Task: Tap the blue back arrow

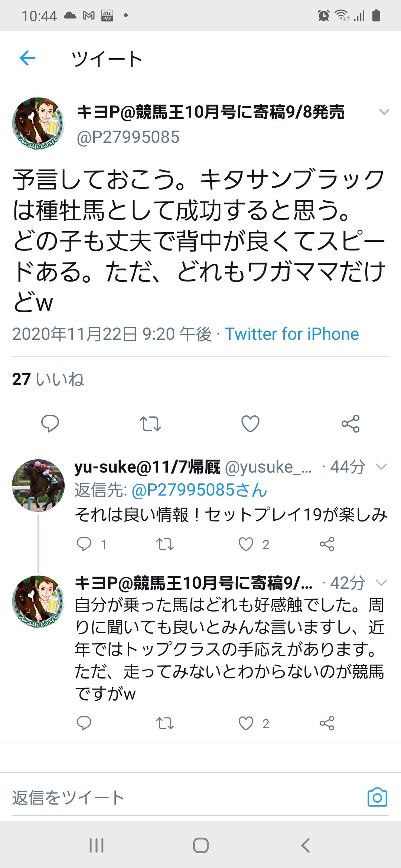Action: (x=27, y=58)
